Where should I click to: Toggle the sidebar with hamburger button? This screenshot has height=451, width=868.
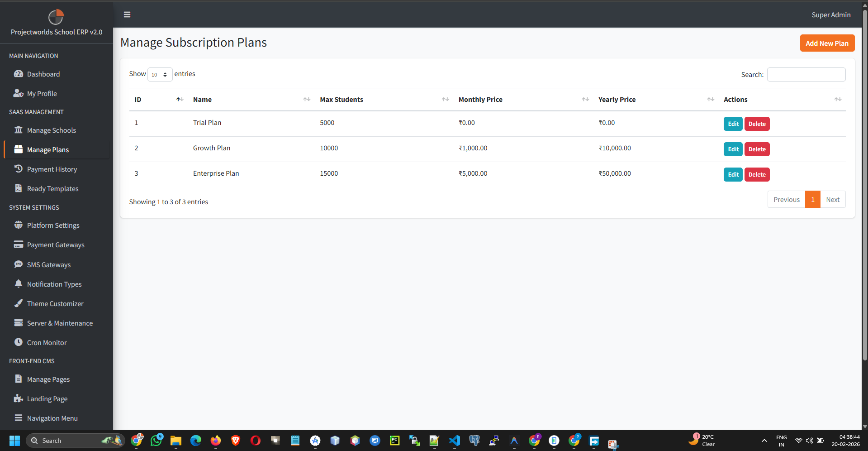coord(127,14)
